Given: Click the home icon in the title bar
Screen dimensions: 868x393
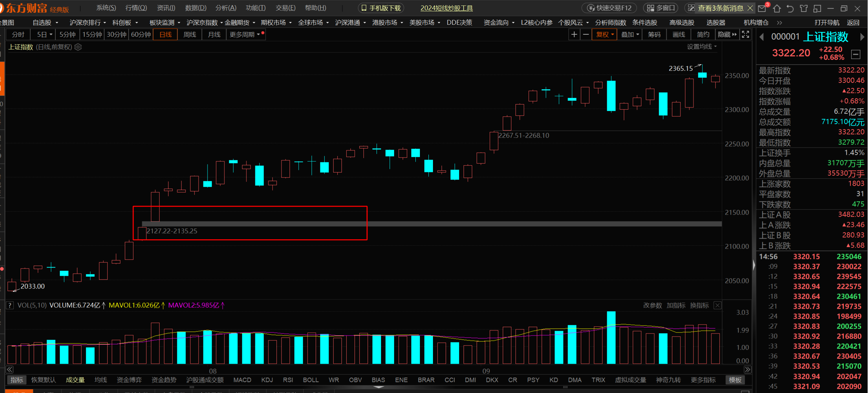Looking at the screenshot, I should 777,8.
